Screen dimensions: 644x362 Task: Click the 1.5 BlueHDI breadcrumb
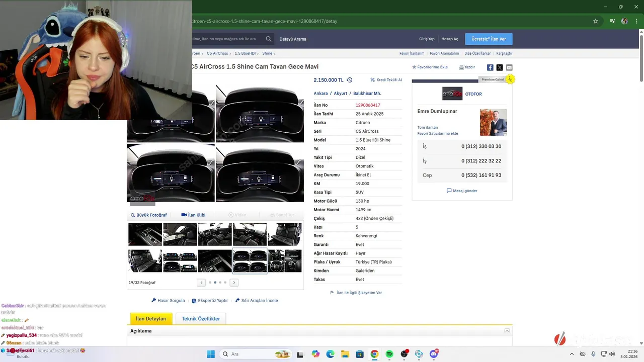point(245,53)
